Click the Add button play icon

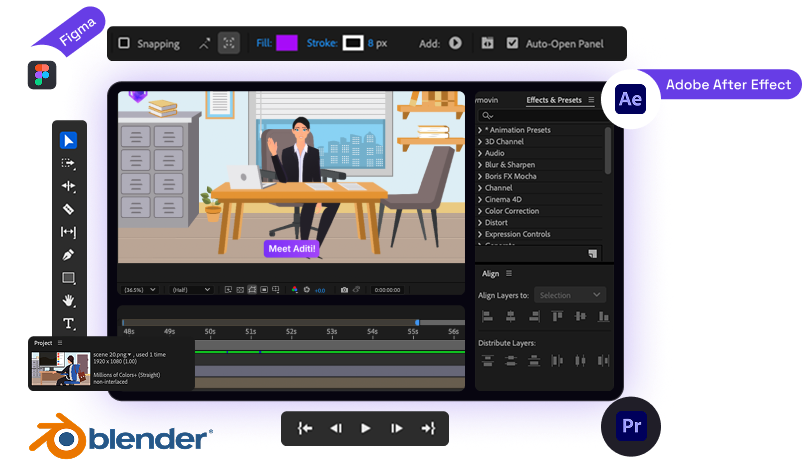[455, 44]
